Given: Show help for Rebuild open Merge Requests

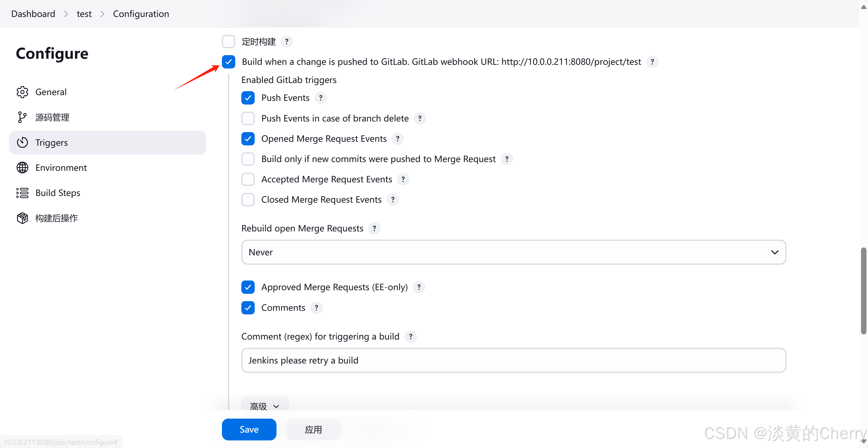Looking at the screenshot, I should tap(374, 228).
